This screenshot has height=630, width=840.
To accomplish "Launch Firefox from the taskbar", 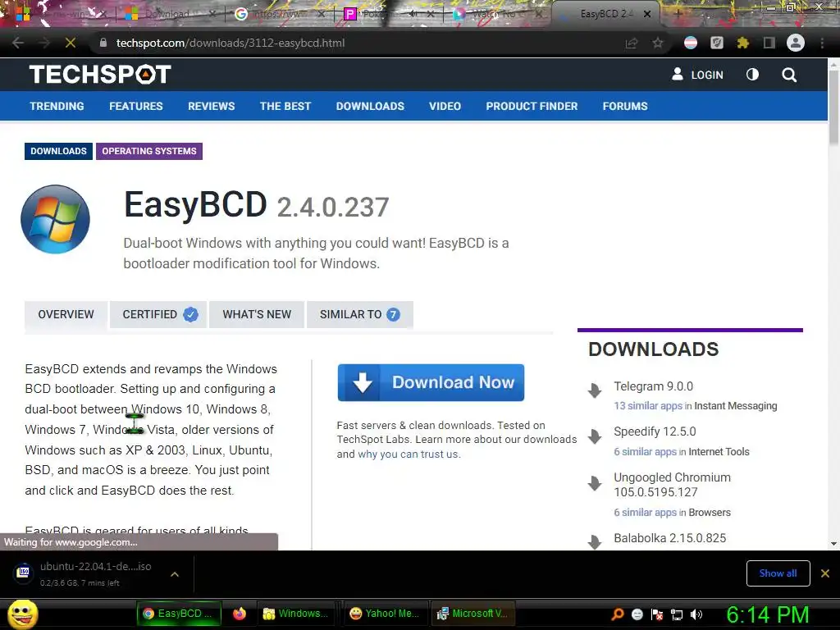I will point(240,614).
